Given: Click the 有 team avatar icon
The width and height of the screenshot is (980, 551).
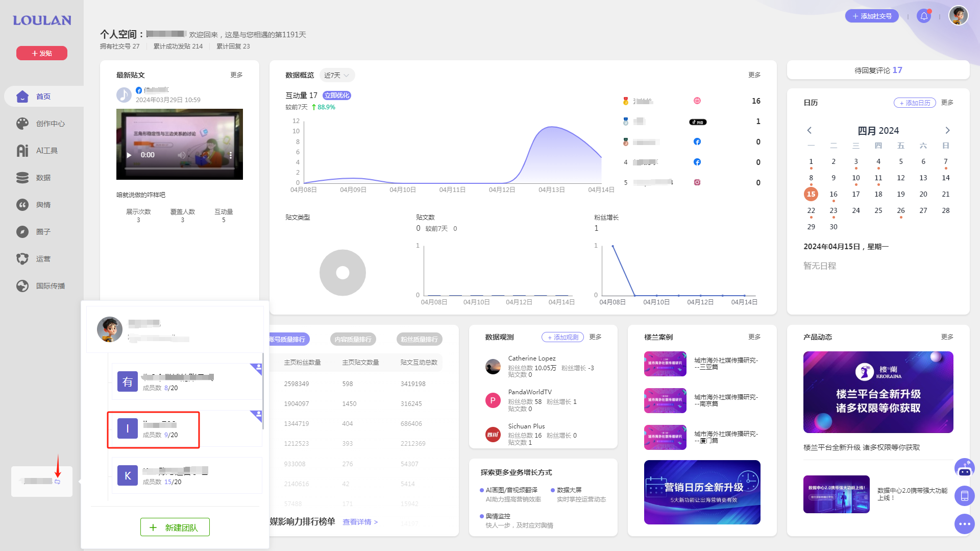Looking at the screenshot, I should [x=128, y=381].
